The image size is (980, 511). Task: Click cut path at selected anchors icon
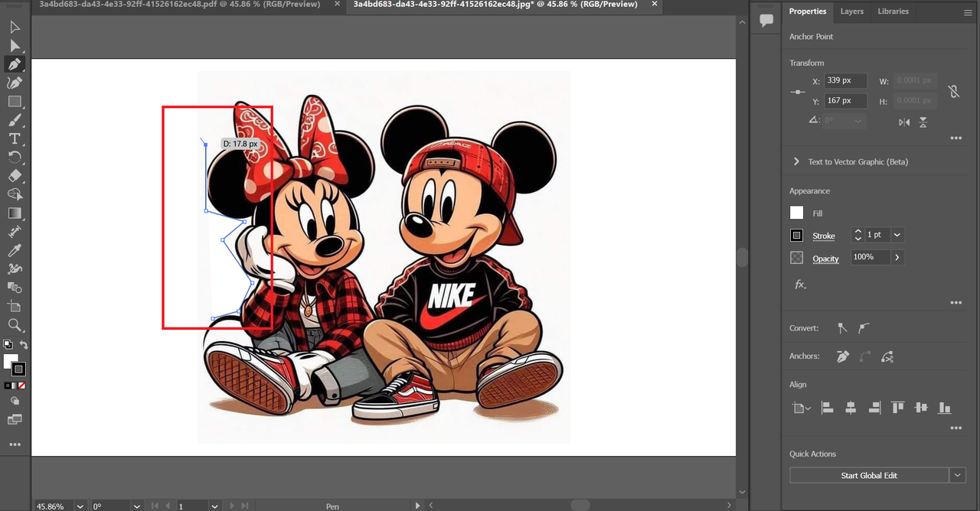pos(888,356)
